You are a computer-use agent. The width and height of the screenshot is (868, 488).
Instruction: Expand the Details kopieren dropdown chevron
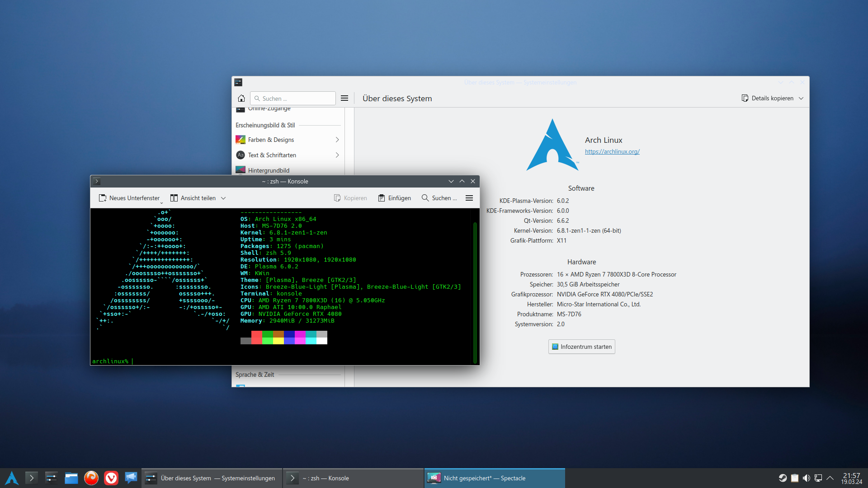coord(802,98)
